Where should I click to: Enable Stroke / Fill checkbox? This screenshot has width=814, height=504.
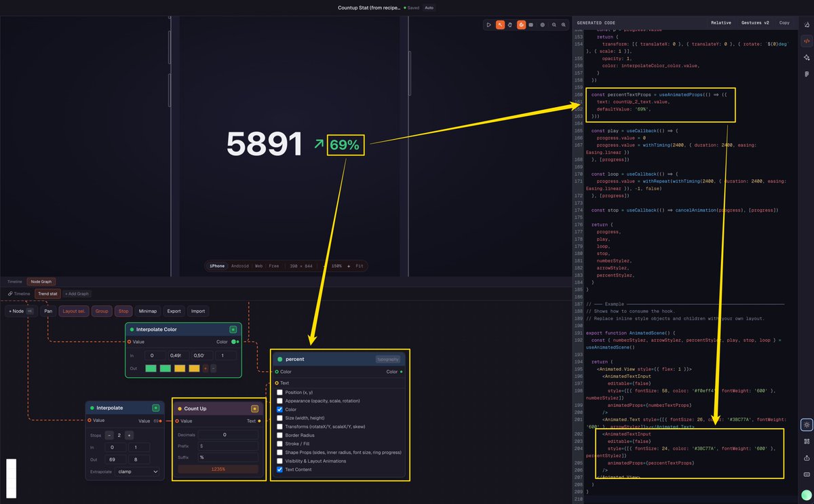(x=279, y=444)
